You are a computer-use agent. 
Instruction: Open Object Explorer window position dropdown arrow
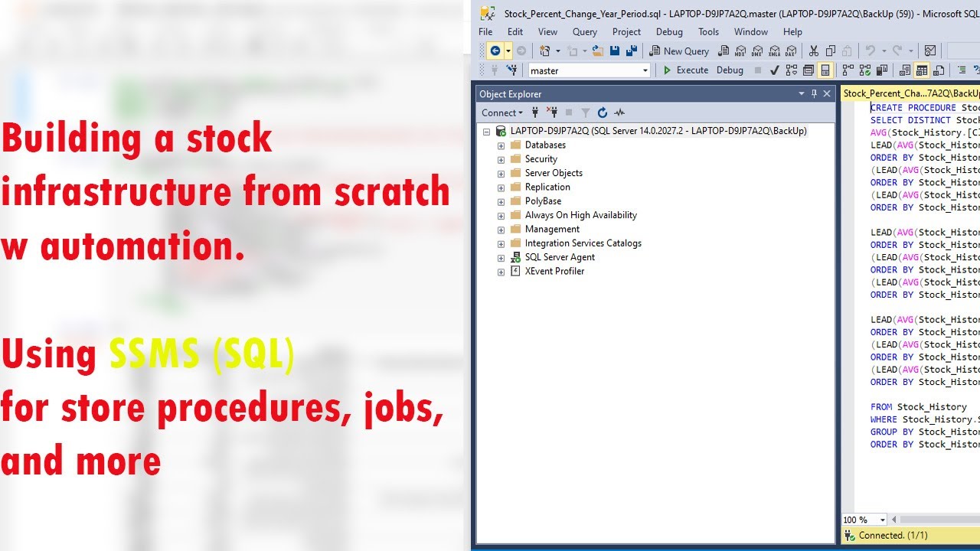[x=802, y=94]
